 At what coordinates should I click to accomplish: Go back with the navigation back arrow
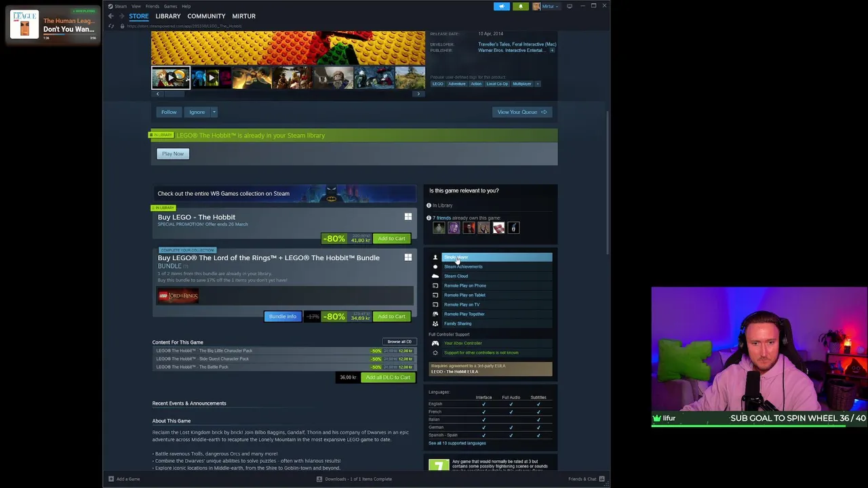111,16
